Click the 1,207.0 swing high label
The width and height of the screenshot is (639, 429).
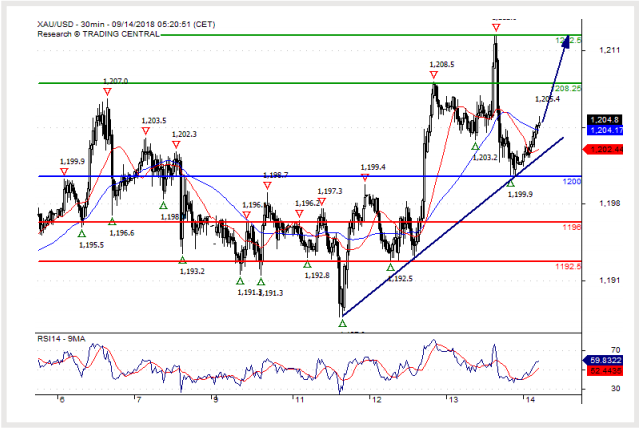pos(115,81)
